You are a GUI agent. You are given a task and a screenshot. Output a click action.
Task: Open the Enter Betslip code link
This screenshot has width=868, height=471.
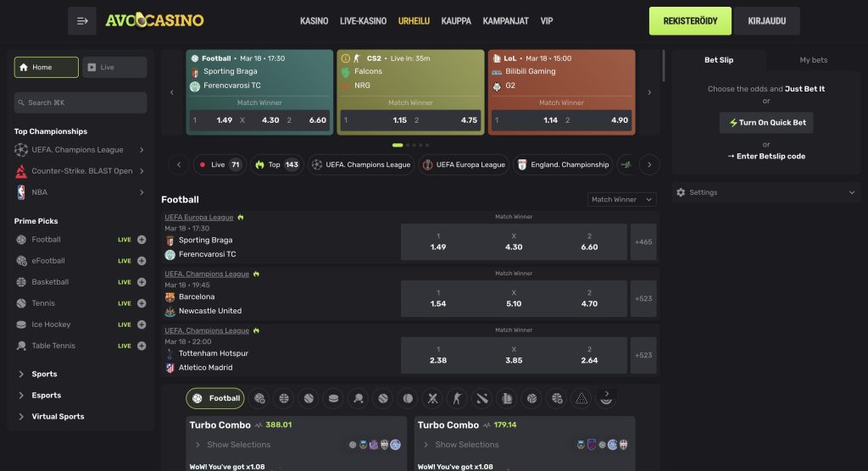(766, 156)
